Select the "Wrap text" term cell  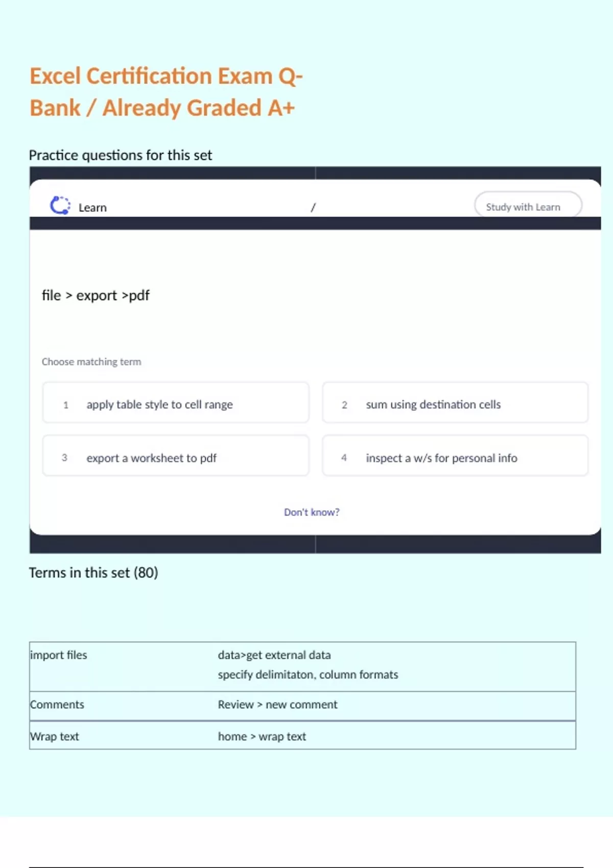click(x=55, y=736)
